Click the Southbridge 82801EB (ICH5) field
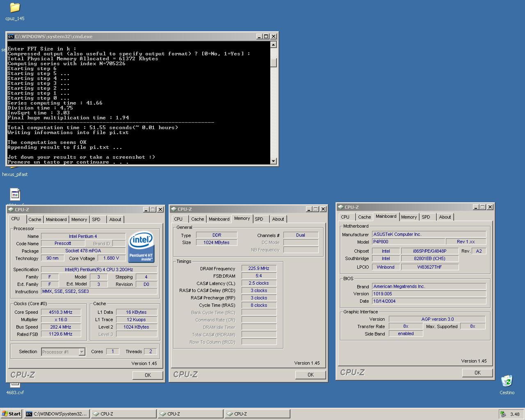The width and height of the screenshot is (525, 420). point(429,258)
